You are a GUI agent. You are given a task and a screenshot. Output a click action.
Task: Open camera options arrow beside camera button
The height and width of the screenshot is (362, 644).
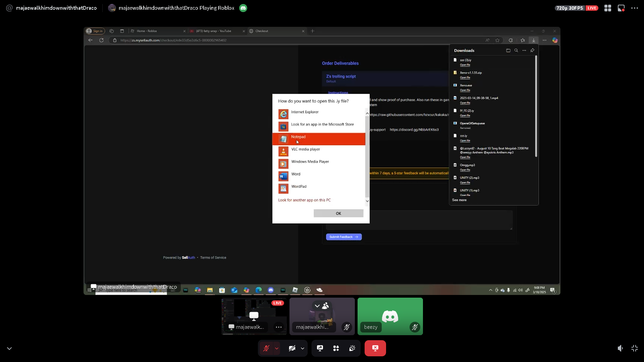coord(303,348)
